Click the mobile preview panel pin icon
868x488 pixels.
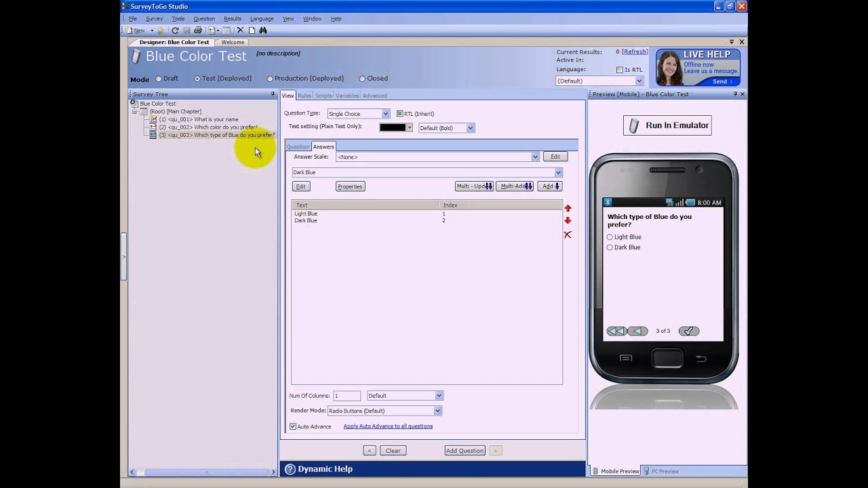(735, 94)
